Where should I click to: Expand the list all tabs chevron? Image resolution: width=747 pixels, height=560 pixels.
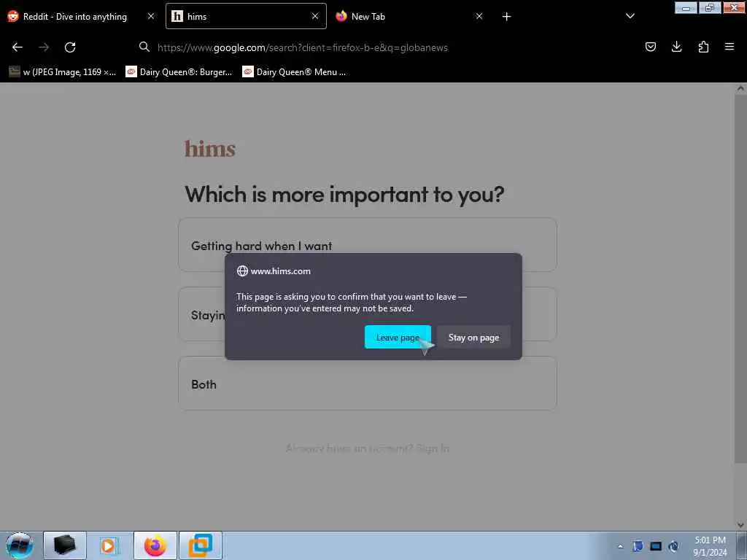tap(630, 16)
